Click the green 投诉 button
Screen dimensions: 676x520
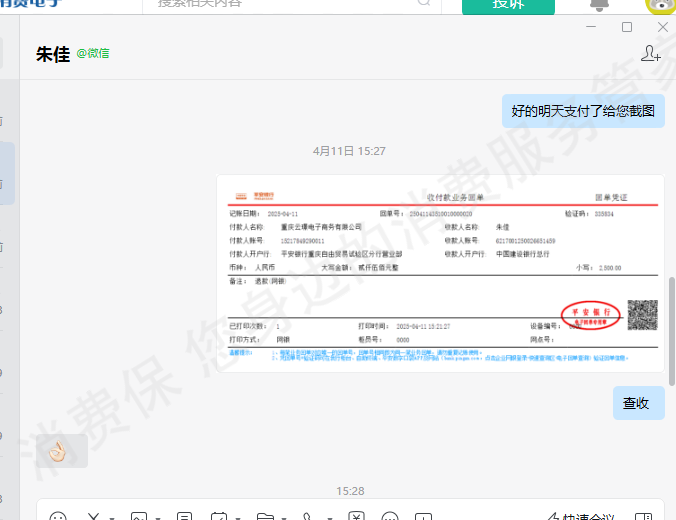pyautogui.click(x=508, y=5)
